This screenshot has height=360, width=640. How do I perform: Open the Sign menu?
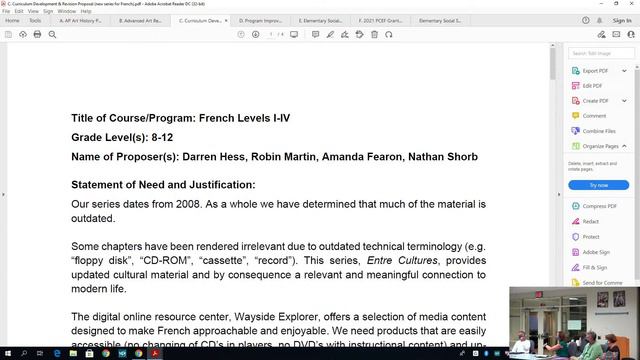tap(48, 11)
